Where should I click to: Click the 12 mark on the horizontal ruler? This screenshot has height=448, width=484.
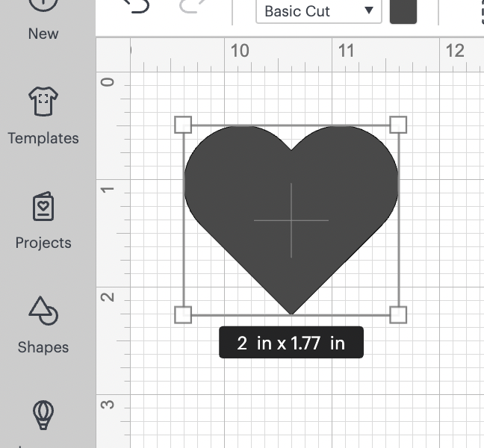point(454,51)
